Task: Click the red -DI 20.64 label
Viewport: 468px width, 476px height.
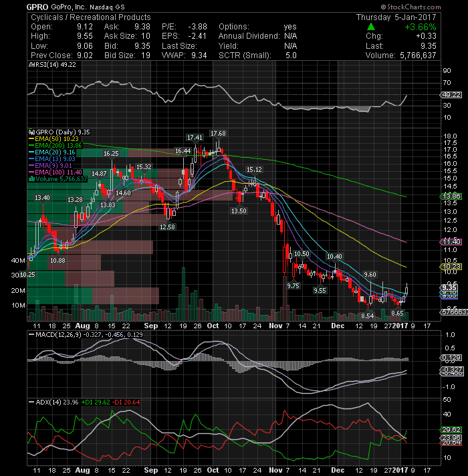Action: coord(126,402)
